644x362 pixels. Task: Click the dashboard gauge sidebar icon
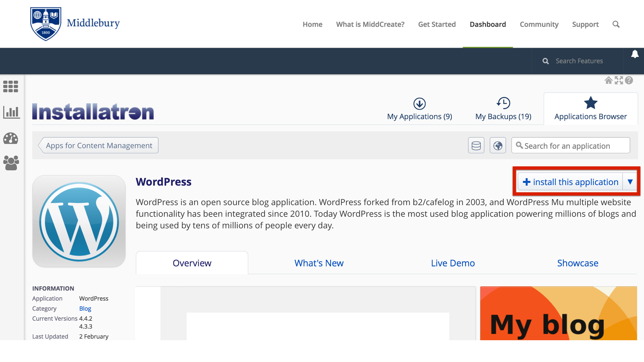[x=11, y=138]
